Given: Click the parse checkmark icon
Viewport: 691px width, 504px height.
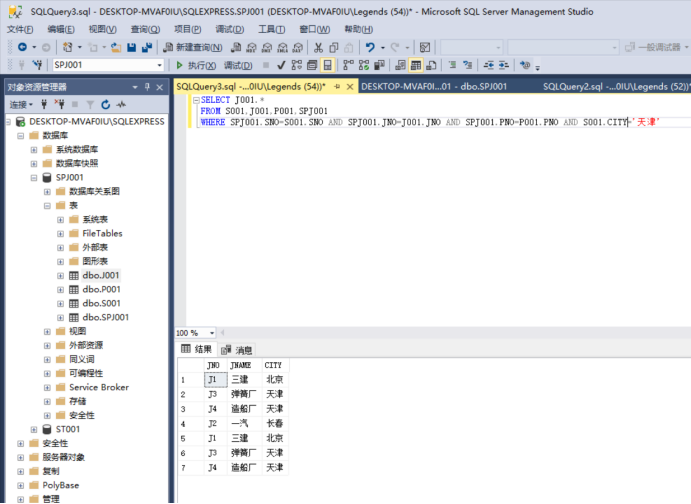Looking at the screenshot, I should click(x=281, y=65).
